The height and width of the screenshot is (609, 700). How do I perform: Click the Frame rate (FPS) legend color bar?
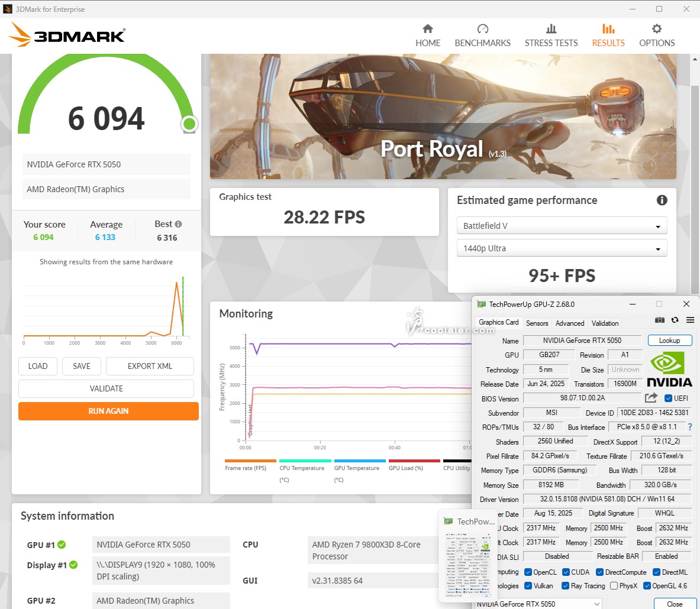250,461
